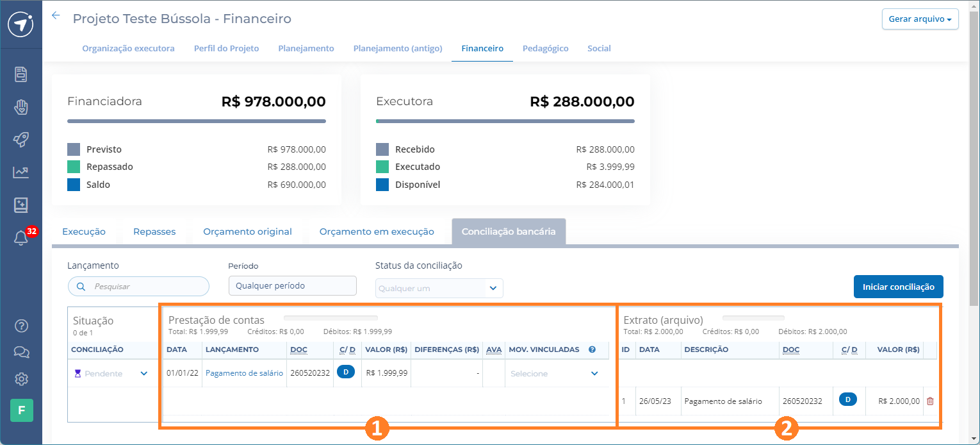The height and width of the screenshot is (445, 980).
Task: Switch to Planejamento tab
Action: point(306,48)
